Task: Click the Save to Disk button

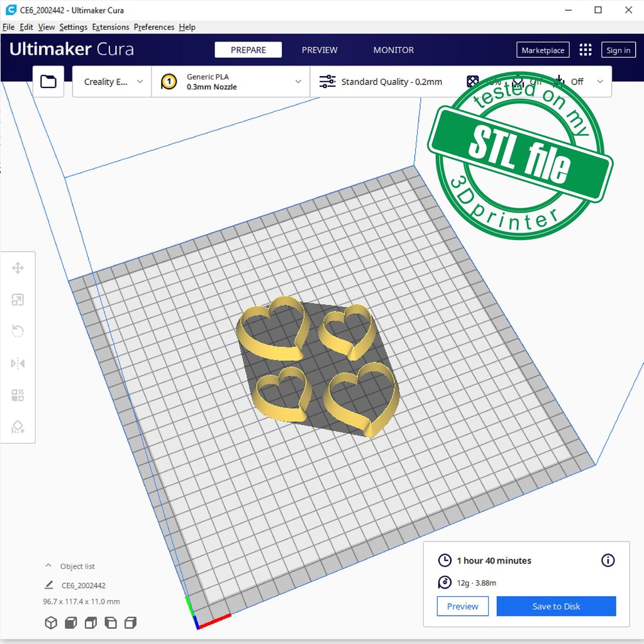Action: [556, 606]
